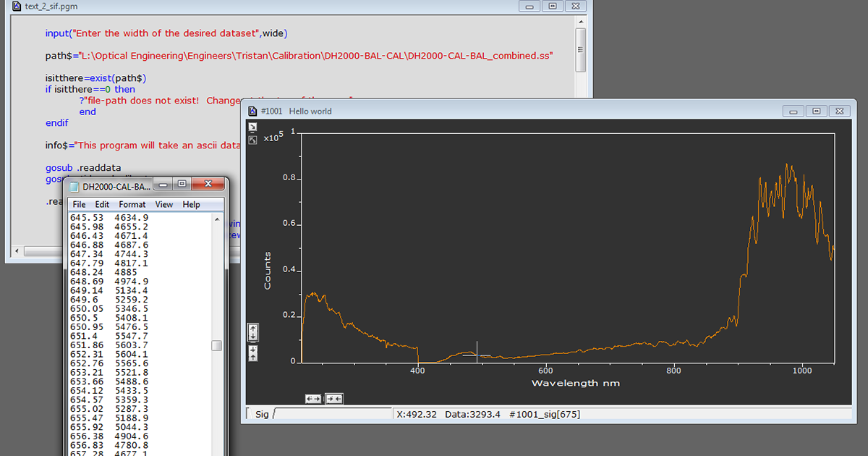This screenshot has height=456, width=868.
Task: Select the vertical axis expand tool
Action: (252, 333)
